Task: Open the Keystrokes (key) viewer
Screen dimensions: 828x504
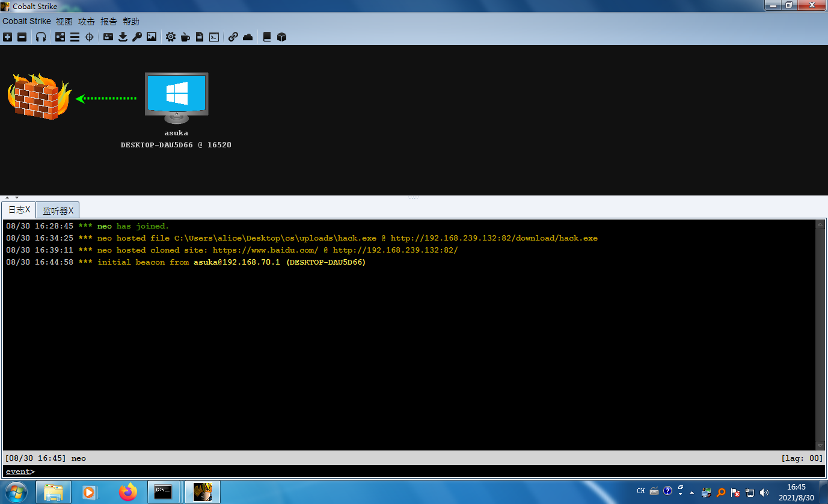Action: click(137, 37)
